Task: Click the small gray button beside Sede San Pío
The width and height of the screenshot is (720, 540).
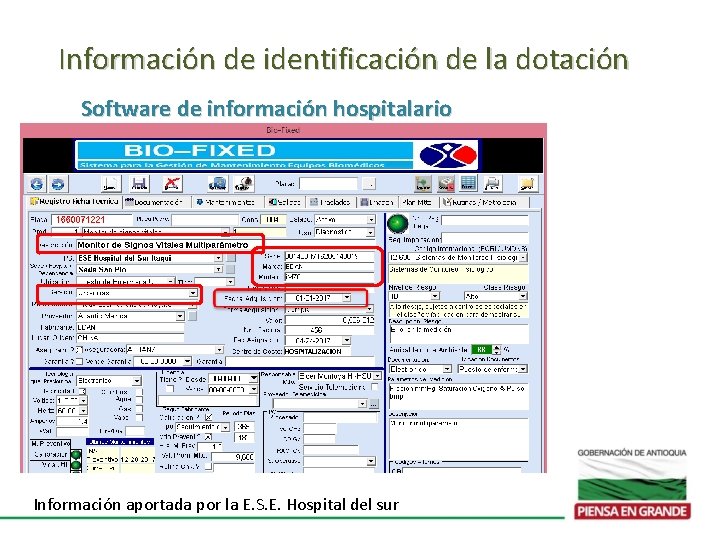Action: [231, 269]
